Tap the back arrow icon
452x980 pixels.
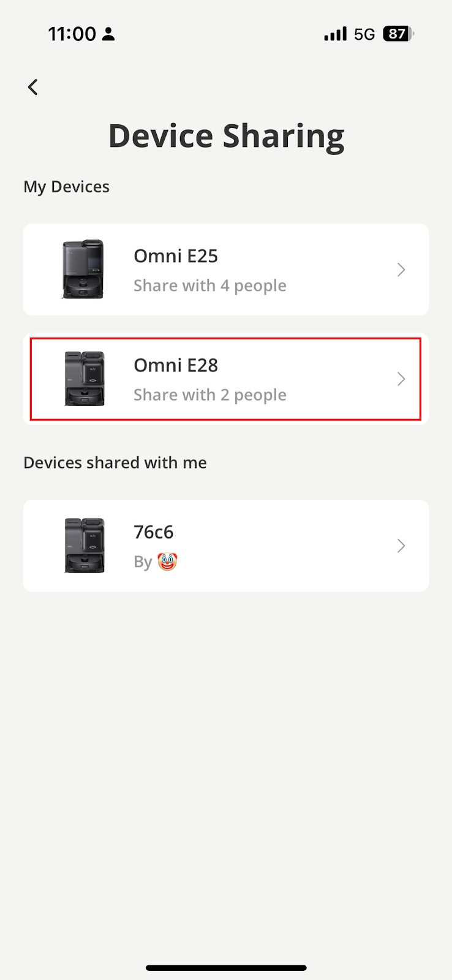tap(33, 87)
